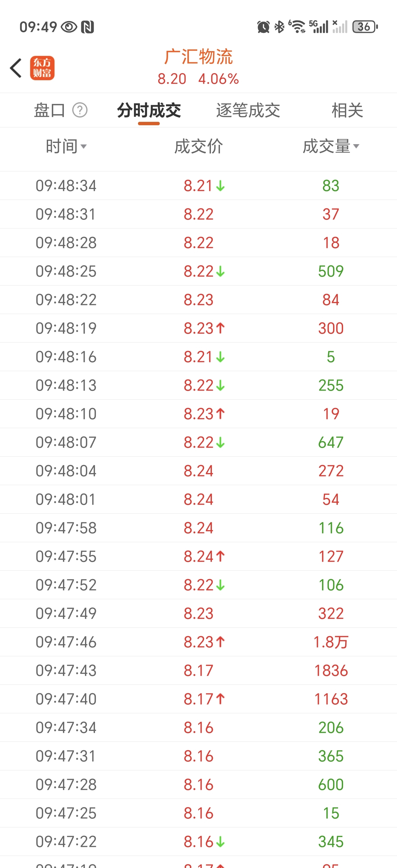Sort by 时间 column dropdown arrow
This screenshot has height=868, width=397.
tap(83, 146)
